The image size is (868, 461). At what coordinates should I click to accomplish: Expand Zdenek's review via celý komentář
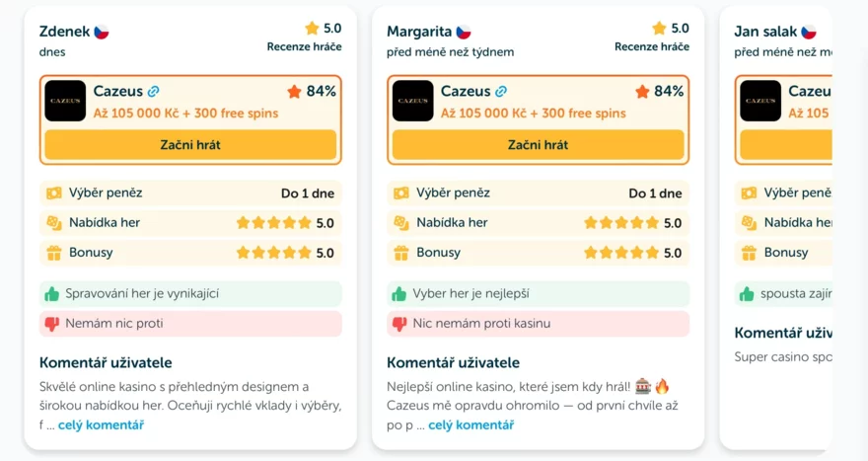101,425
